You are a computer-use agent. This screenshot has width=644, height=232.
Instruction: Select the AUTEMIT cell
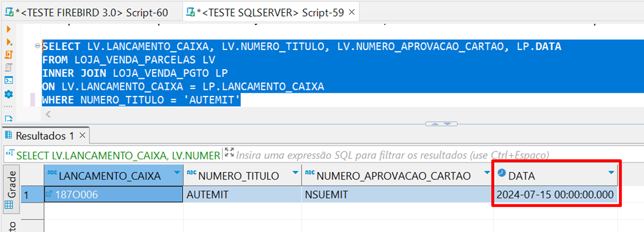tap(242, 195)
